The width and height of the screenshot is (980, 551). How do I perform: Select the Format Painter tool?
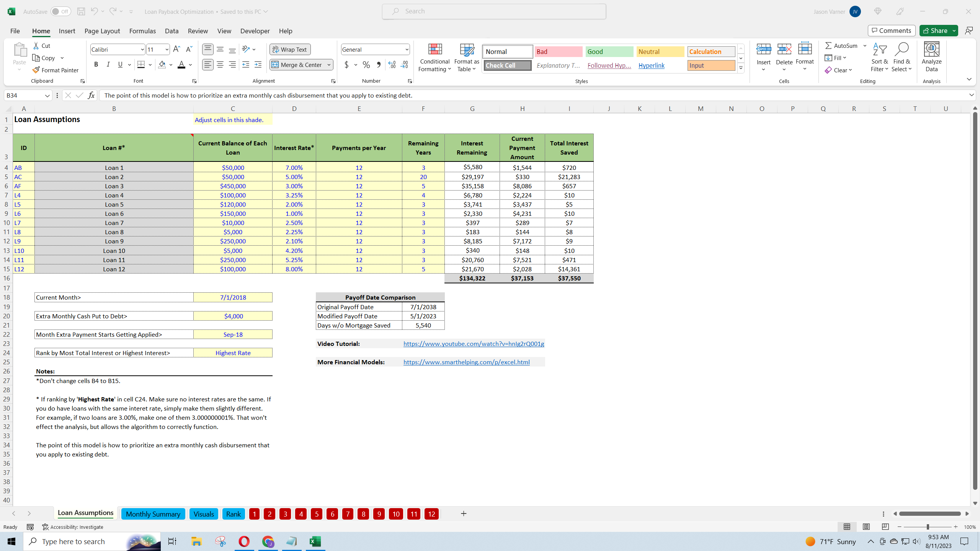pyautogui.click(x=56, y=70)
